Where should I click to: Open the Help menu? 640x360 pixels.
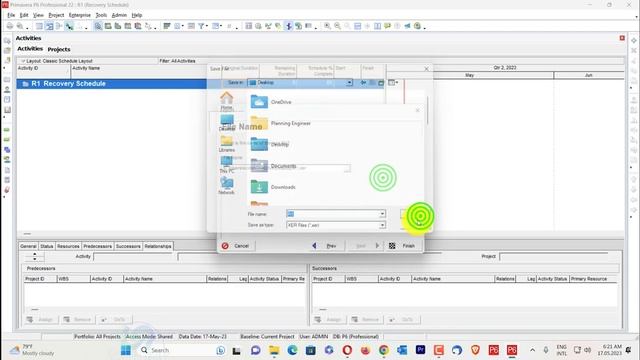(137, 15)
